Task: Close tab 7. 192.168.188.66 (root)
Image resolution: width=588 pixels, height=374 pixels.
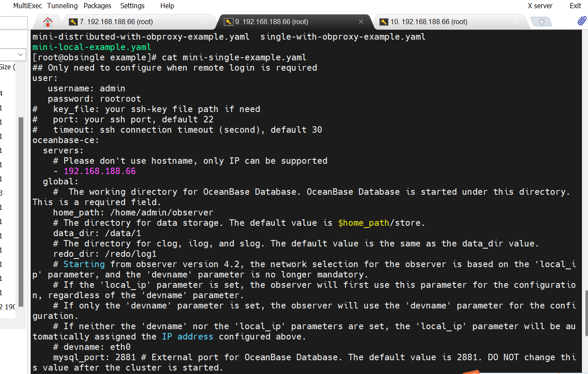Action: pos(206,22)
